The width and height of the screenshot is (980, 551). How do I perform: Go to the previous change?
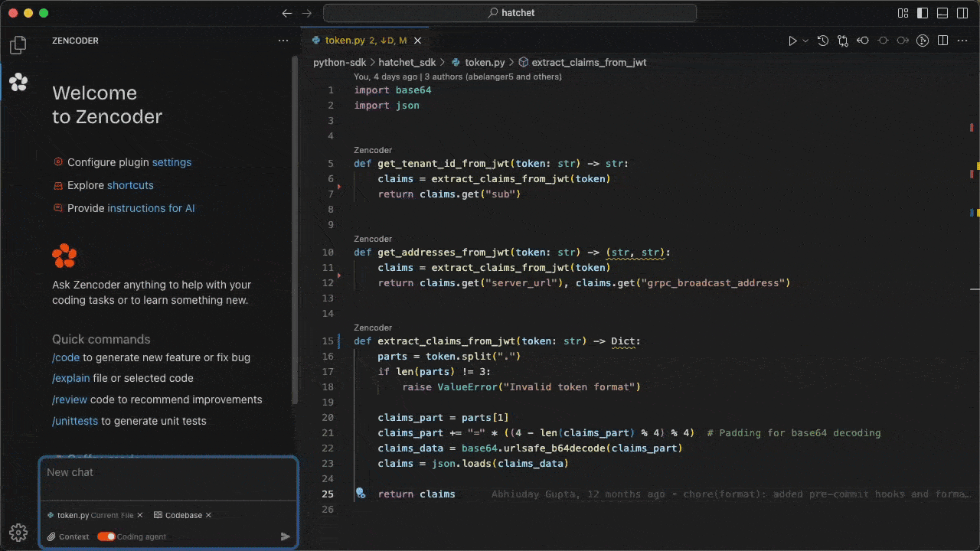863,41
